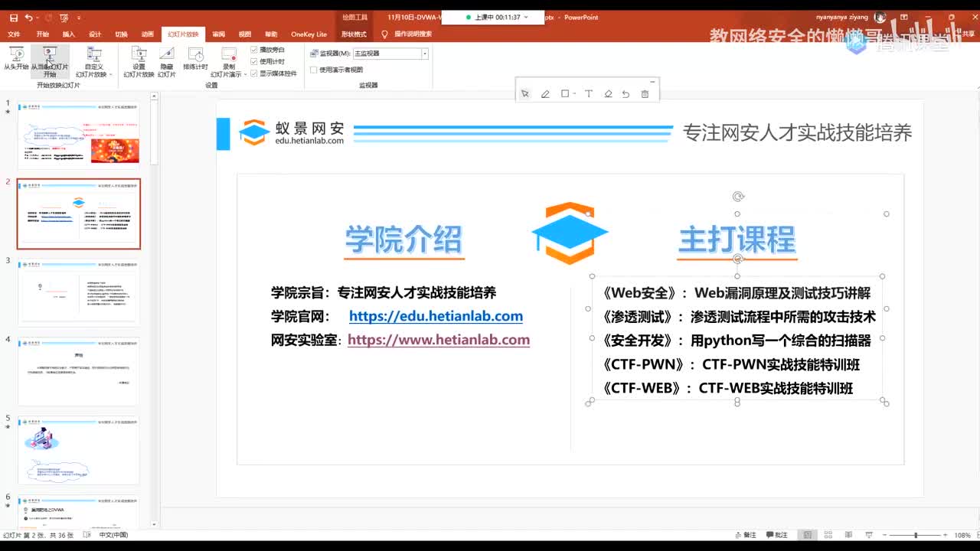Screen dimensions: 980x551
Task: Open https://edu.hetianlab.com link on slide
Action: [x=436, y=316]
